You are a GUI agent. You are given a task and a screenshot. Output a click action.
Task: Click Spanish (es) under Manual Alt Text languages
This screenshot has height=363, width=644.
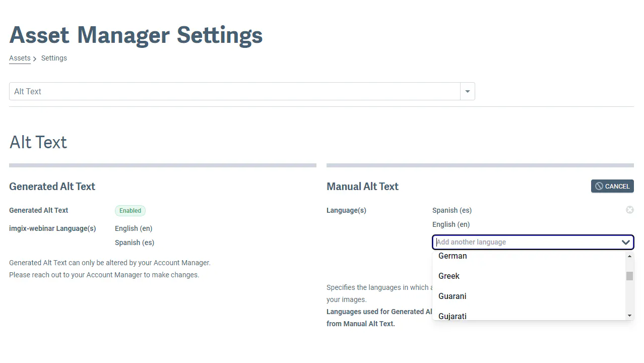coord(452,210)
